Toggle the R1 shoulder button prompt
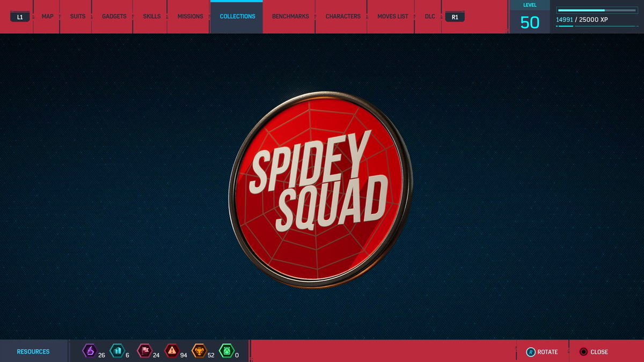 pyautogui.click(x=455, y=17)
